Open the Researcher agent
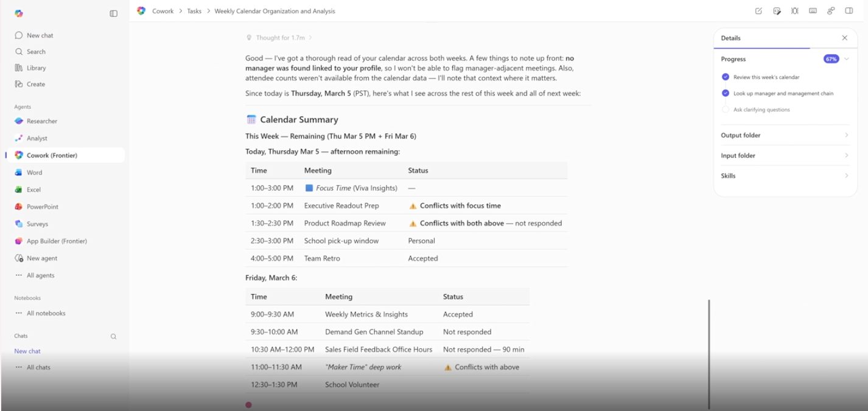This screenshot has width=868, height=411. pos(41,121)
